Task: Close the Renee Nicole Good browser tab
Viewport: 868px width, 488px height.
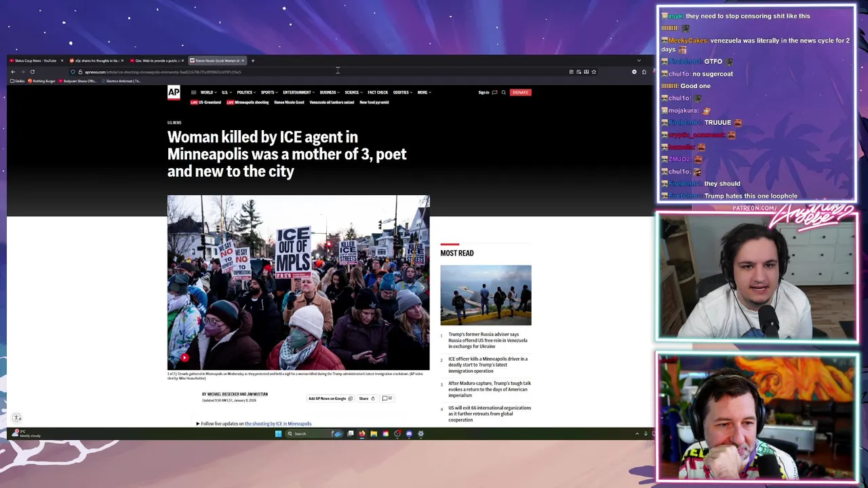Action: [243, 60]
